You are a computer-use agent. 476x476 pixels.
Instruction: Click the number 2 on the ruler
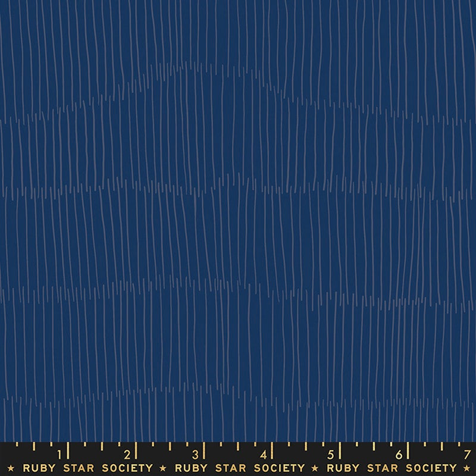coord(126,454)
